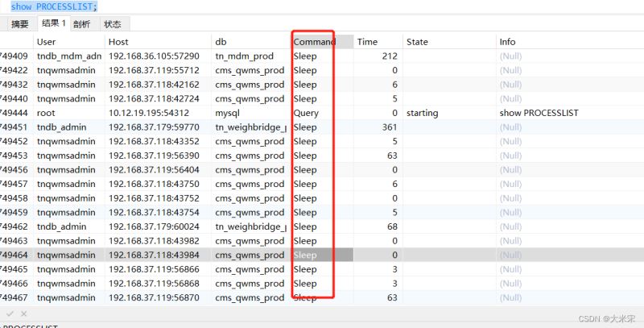
Task: Click host 192.168.37.118:42724
Action: tap(154, 98)
